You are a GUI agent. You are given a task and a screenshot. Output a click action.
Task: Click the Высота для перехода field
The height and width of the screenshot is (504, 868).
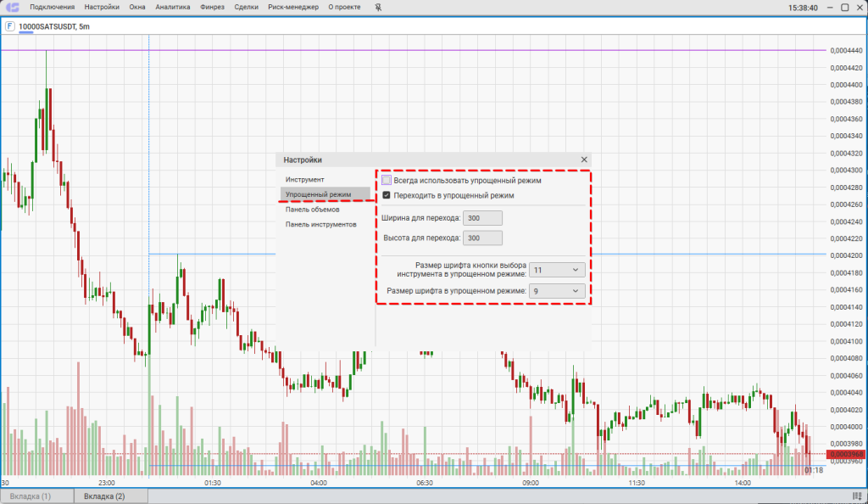[x=482, y=238]
